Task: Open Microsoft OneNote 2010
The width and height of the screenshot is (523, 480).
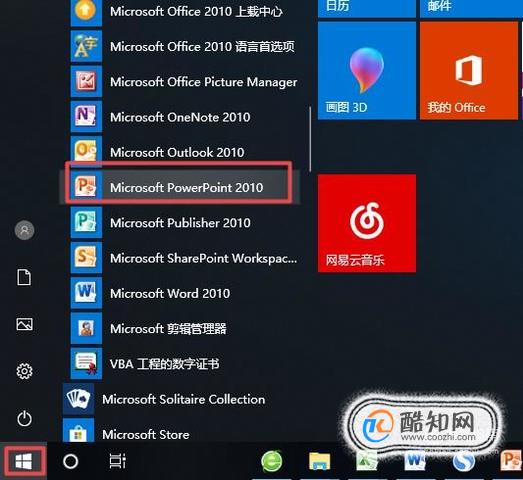Action: pyautogui.click(x=180, y=116)
